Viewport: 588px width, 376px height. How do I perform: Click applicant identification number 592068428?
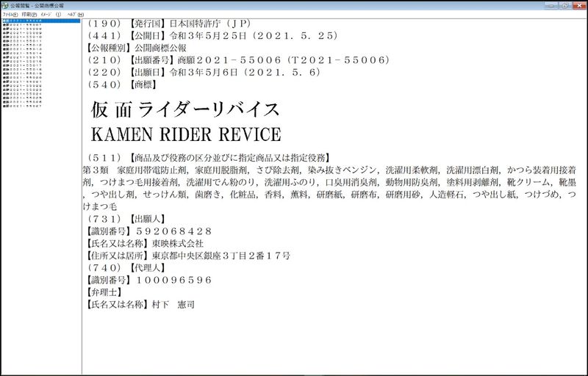point(174,231)
